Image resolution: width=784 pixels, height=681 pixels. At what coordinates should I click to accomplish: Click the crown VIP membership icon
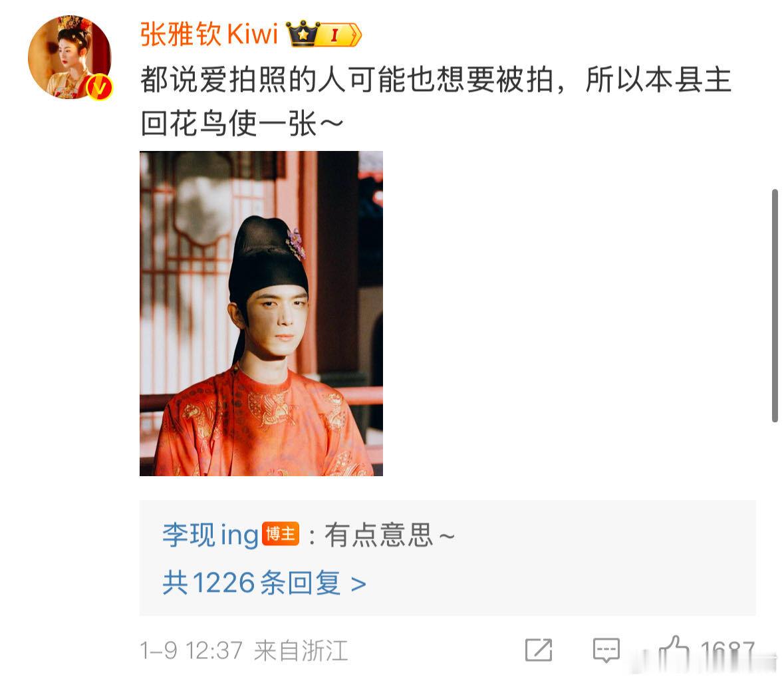click(x=303, y=33)
